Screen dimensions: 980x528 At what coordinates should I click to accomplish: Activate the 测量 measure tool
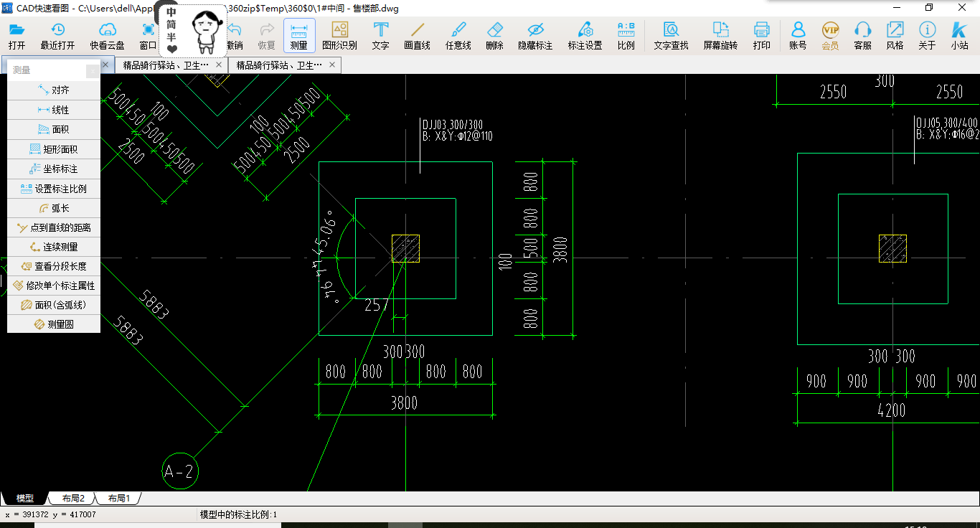click(x=299, y=36)
